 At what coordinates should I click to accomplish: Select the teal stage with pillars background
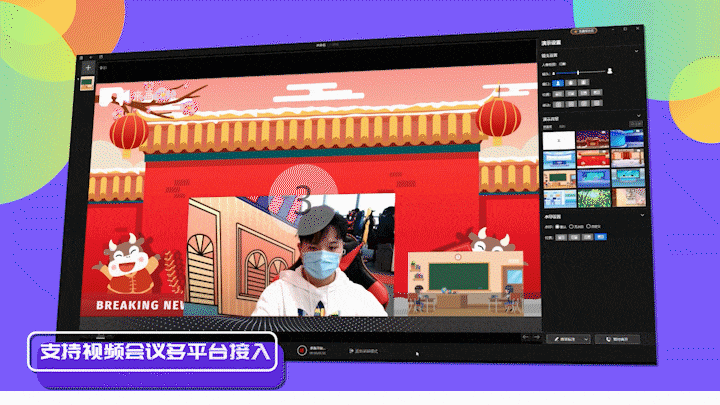628,177
